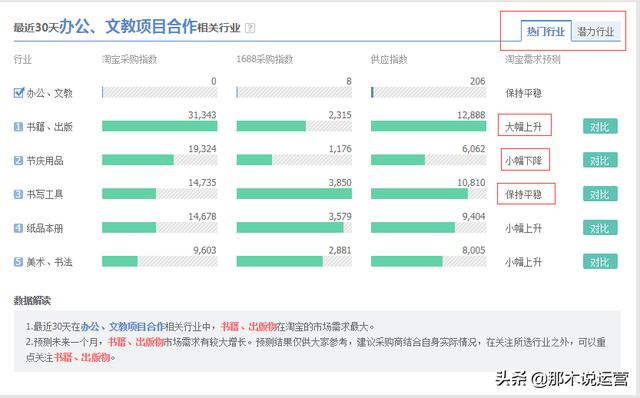Click the 书写工具 industry name
This screenshot has height=398, width=640.
[x=45, y=194]
